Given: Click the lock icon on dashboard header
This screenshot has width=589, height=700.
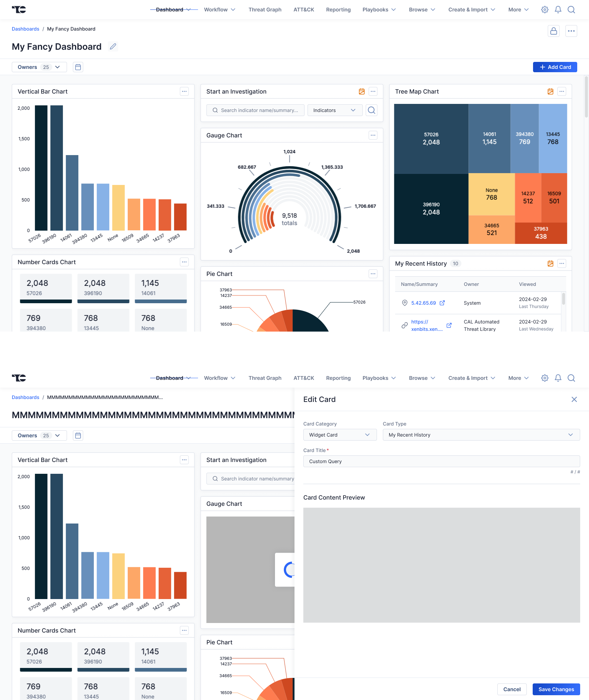Looking at the screenshot, I should 553,31.
